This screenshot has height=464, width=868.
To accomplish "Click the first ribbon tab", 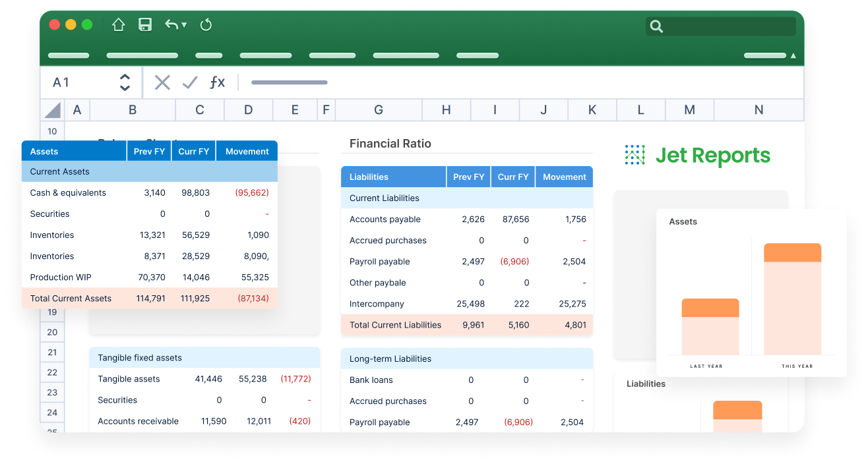I will pos(69,56).
